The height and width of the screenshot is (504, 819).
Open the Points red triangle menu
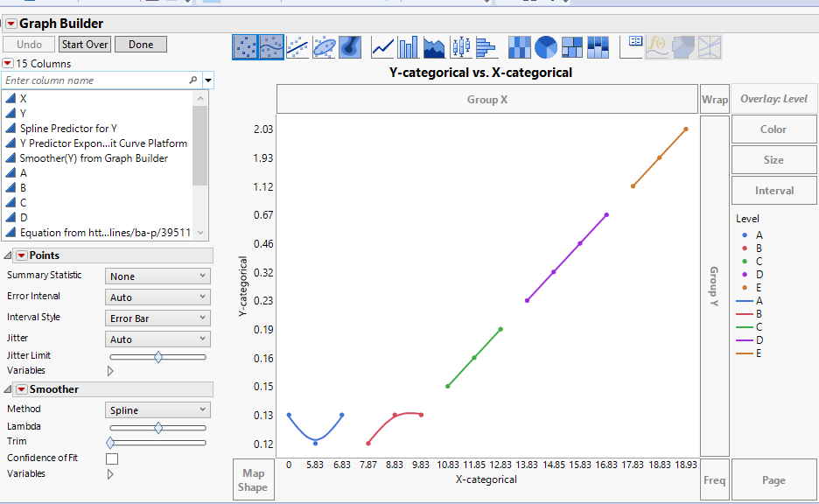click(21, 255)
